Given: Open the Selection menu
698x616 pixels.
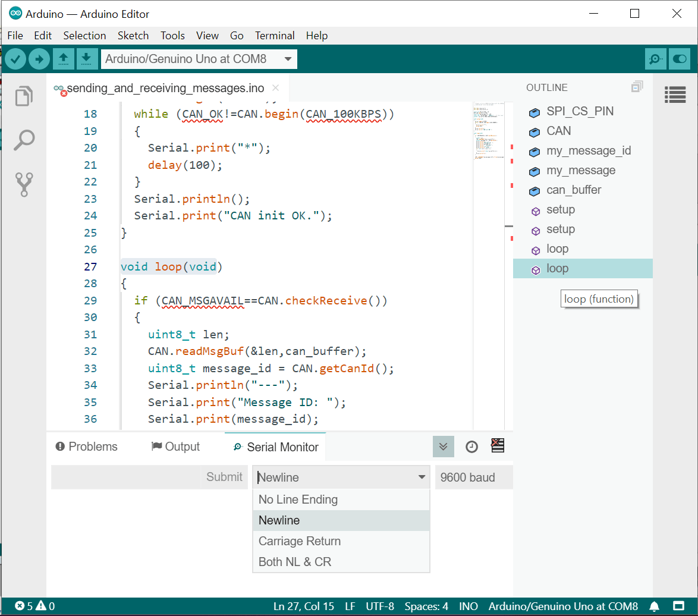Looking at the screenshot, I should pos(84,36).
